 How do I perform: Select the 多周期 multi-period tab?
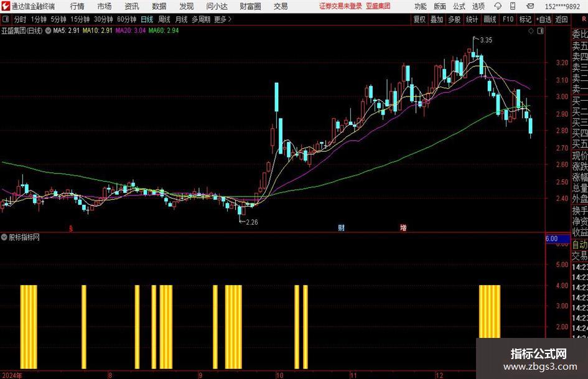coord(201,19)
